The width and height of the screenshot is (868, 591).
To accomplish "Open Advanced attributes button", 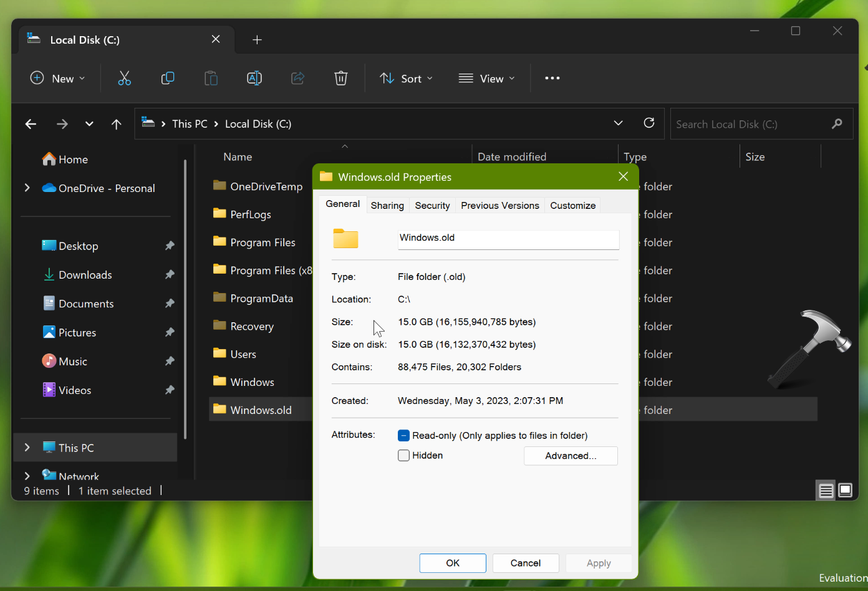I will tap(571, 456).
